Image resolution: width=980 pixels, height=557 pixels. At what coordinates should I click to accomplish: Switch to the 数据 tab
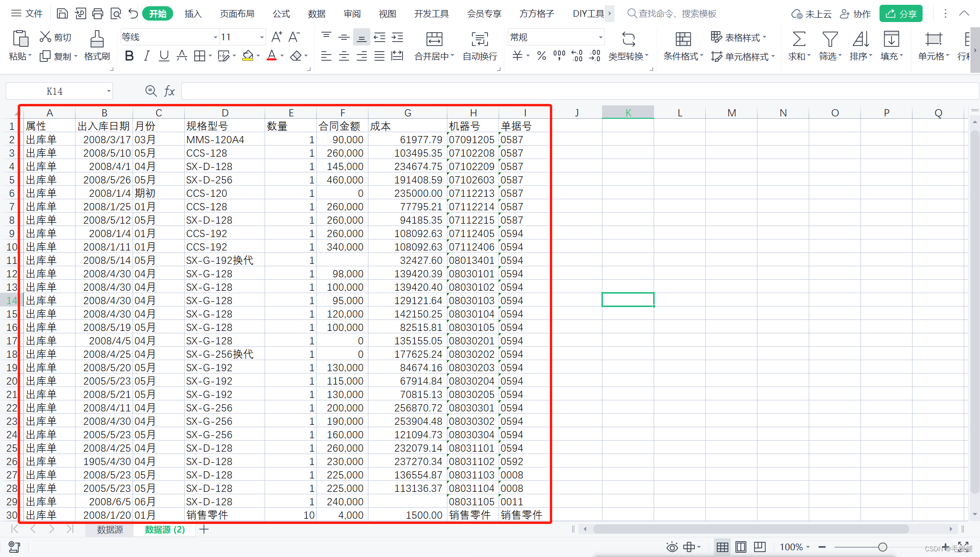317,13
